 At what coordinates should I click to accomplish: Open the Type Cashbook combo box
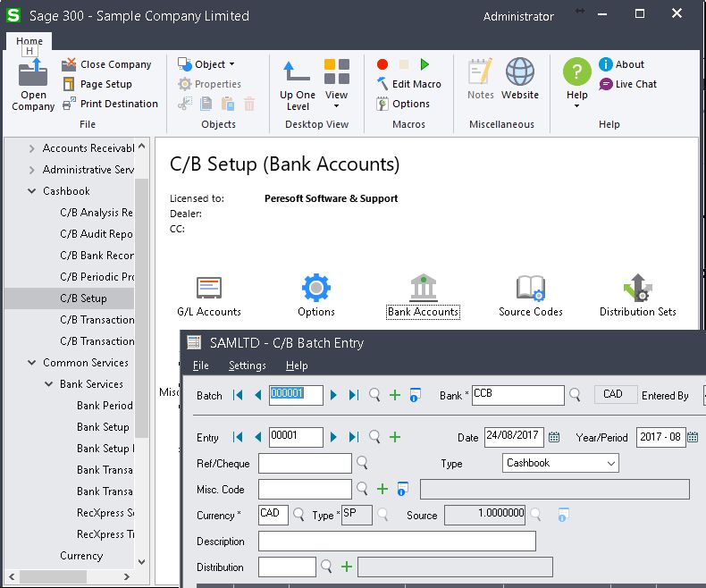tap(560, 463)
